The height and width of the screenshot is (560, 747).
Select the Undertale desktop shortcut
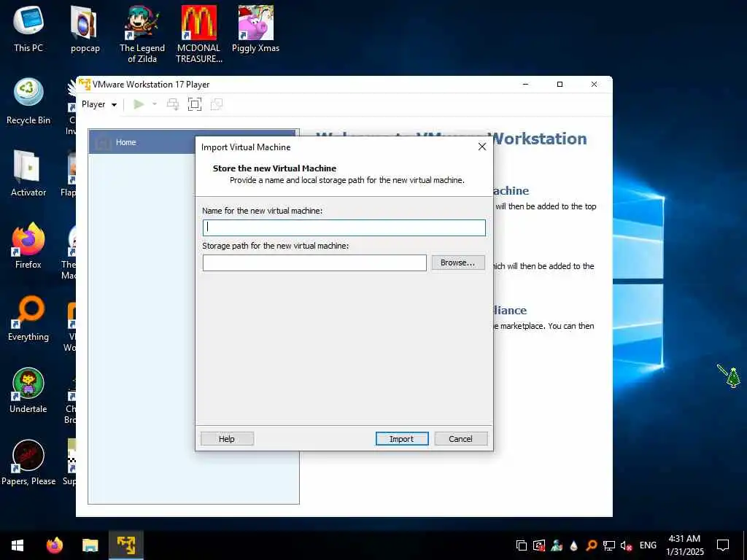(x=28, y=391)
